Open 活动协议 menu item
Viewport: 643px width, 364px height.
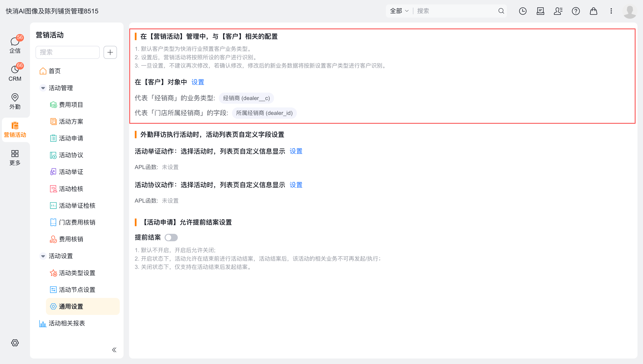67,155
